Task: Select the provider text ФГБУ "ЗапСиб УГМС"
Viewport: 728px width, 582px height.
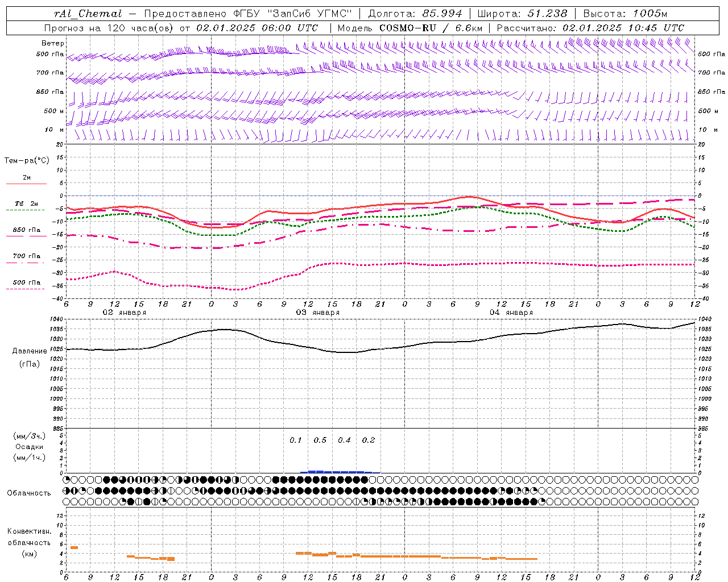Action: coord(292,14)
